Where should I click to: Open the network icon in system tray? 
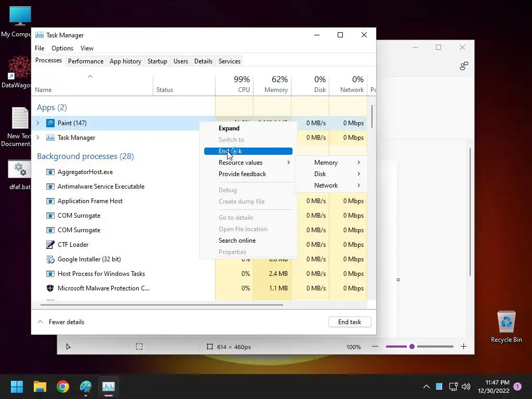(x=453, y=387)
